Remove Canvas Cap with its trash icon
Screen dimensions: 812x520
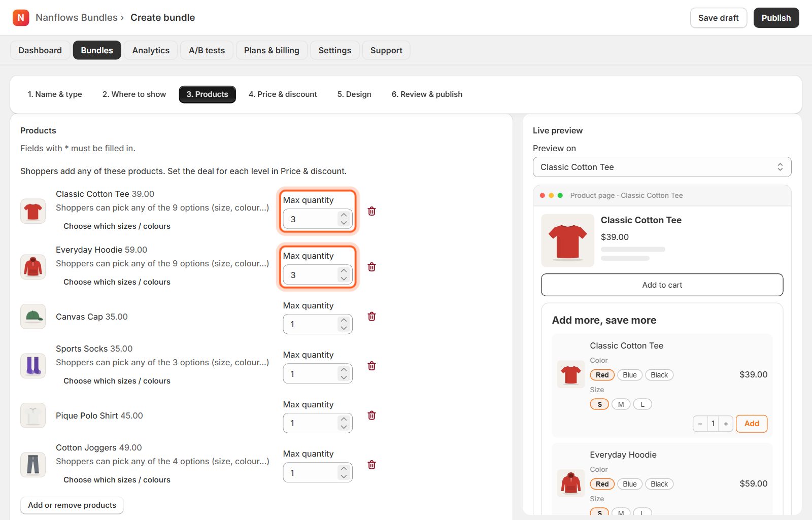click(x=371, y=317)
